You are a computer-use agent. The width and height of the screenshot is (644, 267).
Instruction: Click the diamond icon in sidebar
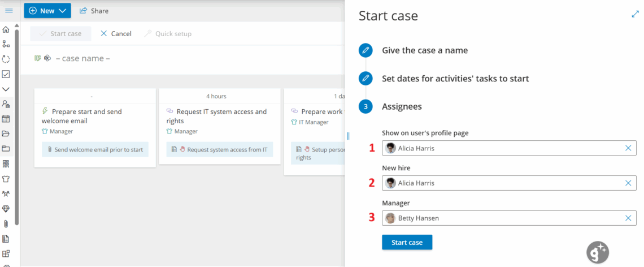(x=6, y=209)
